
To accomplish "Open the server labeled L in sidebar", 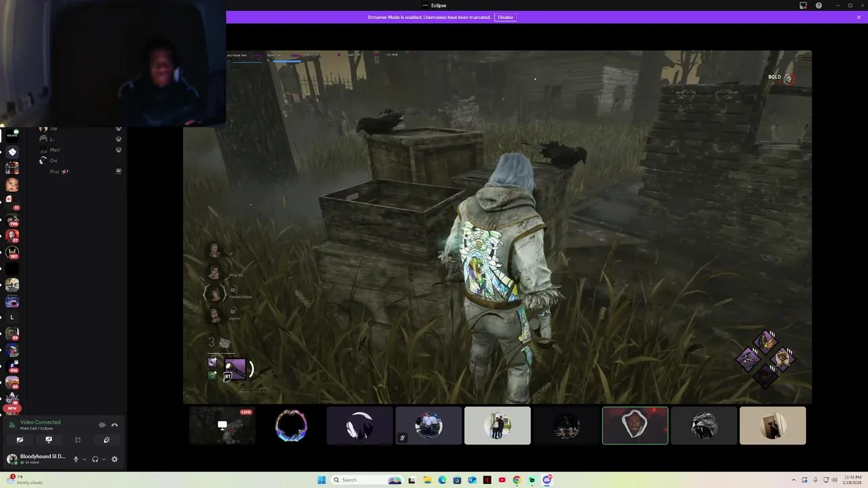I will 12,317.
